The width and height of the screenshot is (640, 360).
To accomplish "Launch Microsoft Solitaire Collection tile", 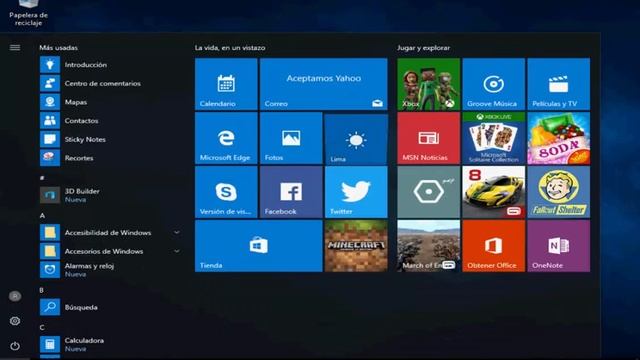I will pyautogui.click(x=493, y=138).
